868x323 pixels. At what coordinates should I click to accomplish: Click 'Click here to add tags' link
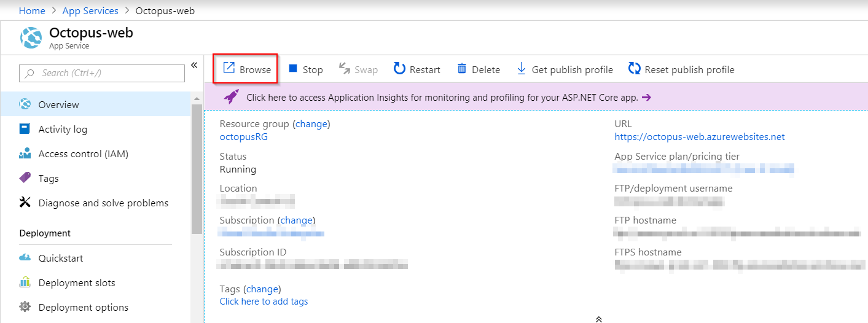pos(264,302)
